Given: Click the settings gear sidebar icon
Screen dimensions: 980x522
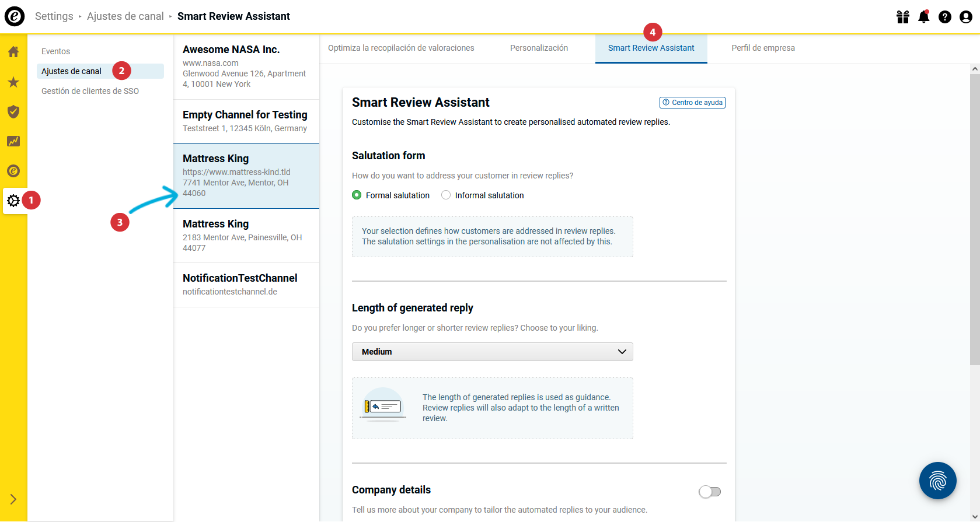Looking at the screenshot, I should [x=13, y=201].
